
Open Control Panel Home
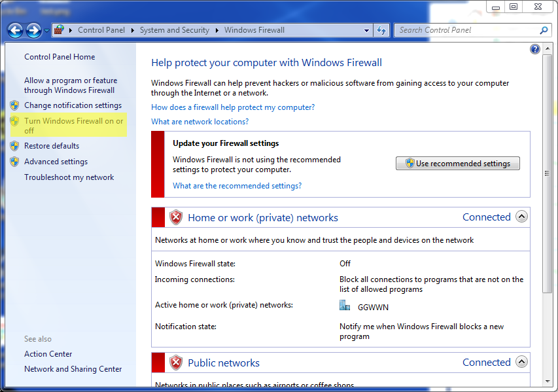(60, 57)
